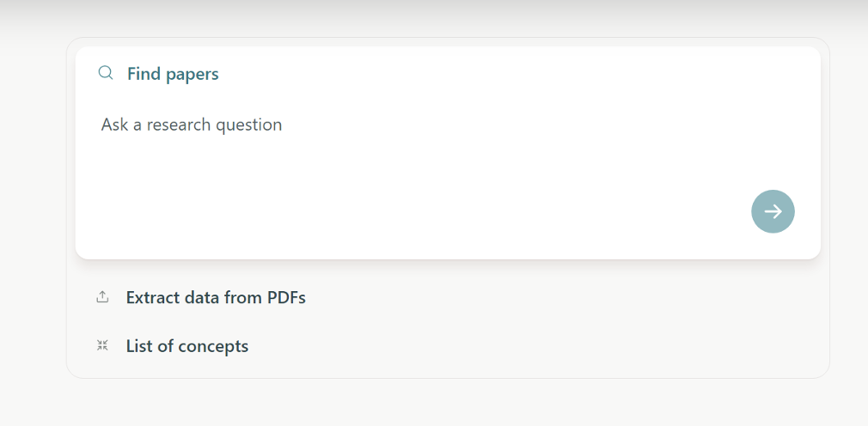The width and height of the screenshot is (868, 426).
Task: Select the Find papers mode label
Action: coord(173,74)
